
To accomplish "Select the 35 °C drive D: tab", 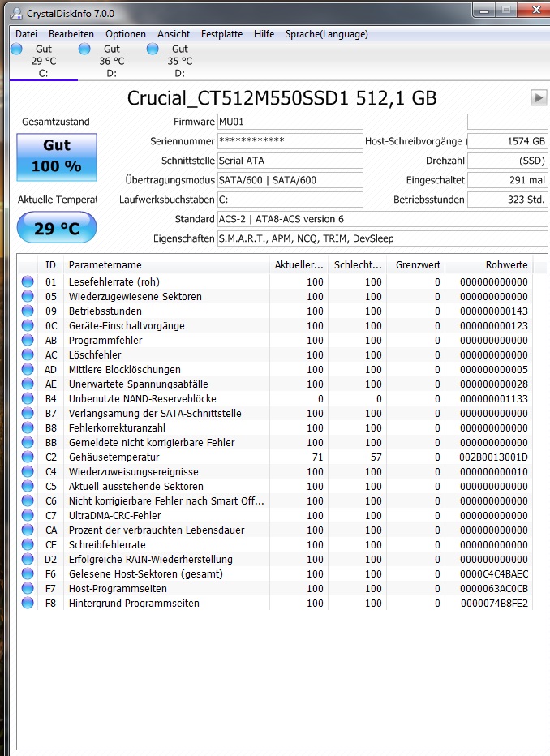I will (180, 61).
